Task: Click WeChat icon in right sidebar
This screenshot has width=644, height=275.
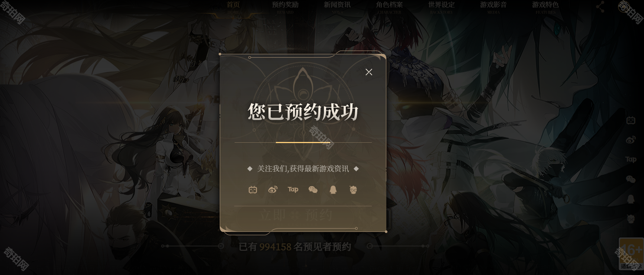Action: (631, 179)
